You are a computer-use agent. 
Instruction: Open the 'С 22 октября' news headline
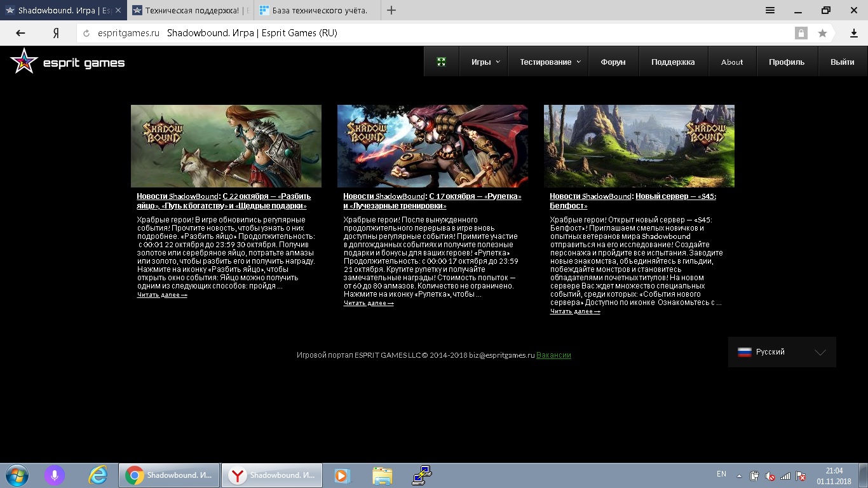(x=222, y=201)
